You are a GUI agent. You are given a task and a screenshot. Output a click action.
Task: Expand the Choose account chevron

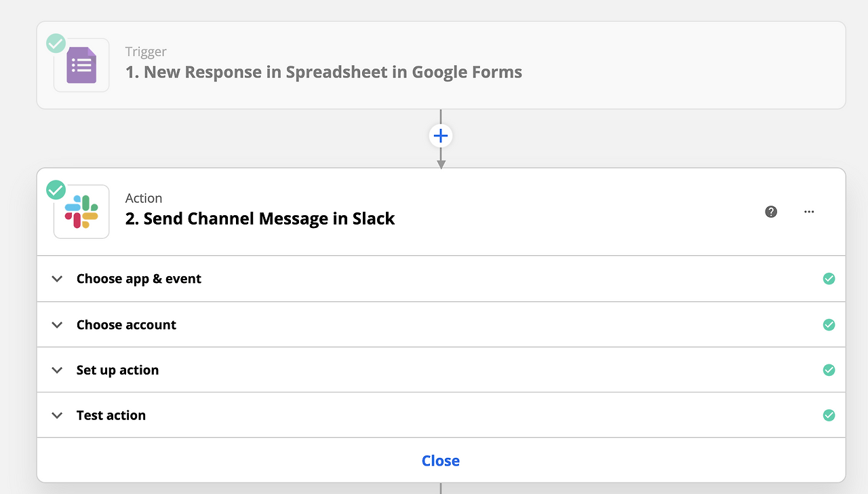click(x=58, y=325)
